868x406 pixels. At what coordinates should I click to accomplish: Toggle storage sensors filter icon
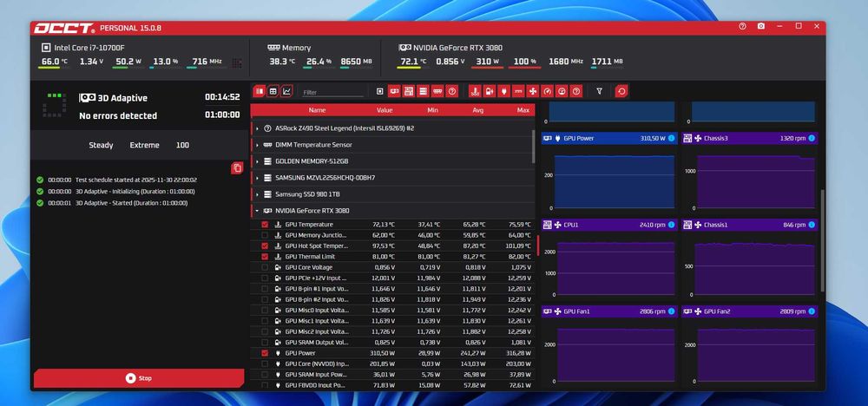point(423,91)
